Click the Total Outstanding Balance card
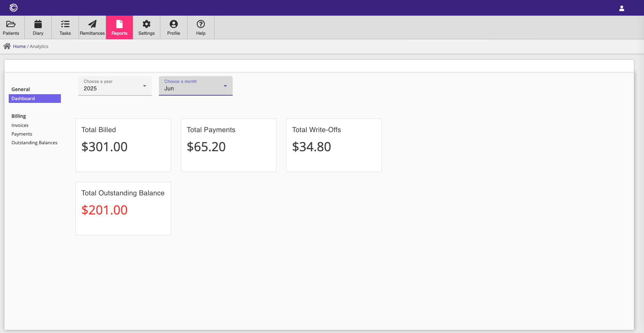Viewport: 644px width, 333px height. pyautogui.click(x=123, y=208)
